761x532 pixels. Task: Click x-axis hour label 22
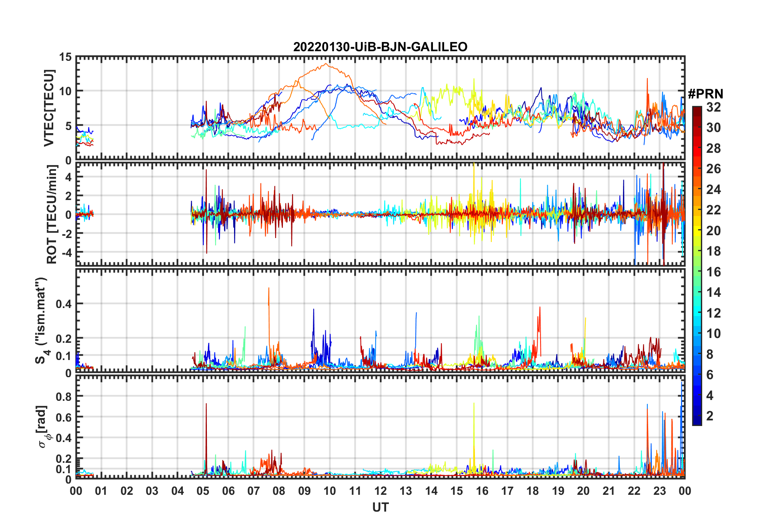click(x=634, y=491)
